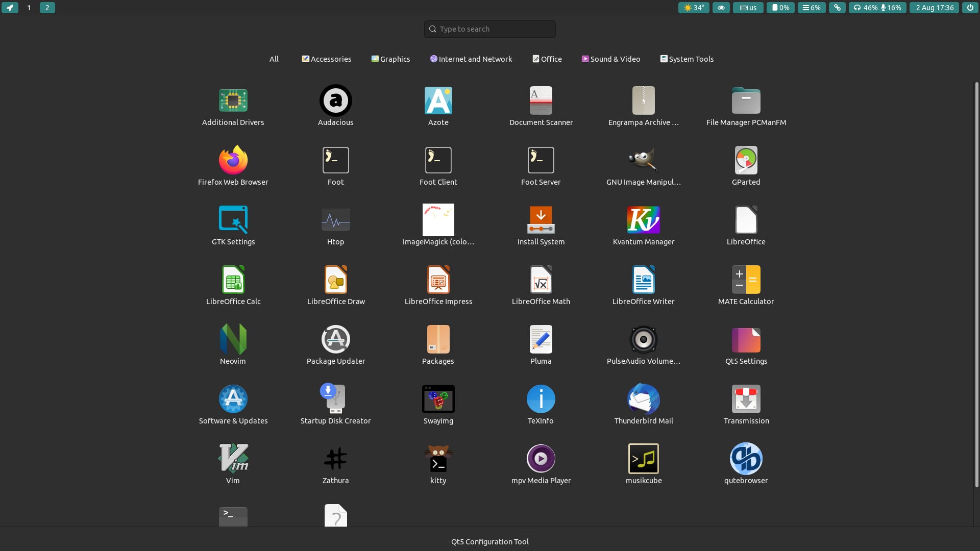
Task: Open GNU Image Manipulation Program
Action: point(644,166)
